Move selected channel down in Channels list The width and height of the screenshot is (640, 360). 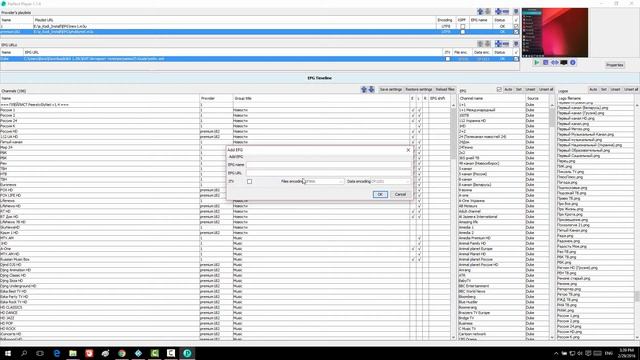click(x=371, y=89)
